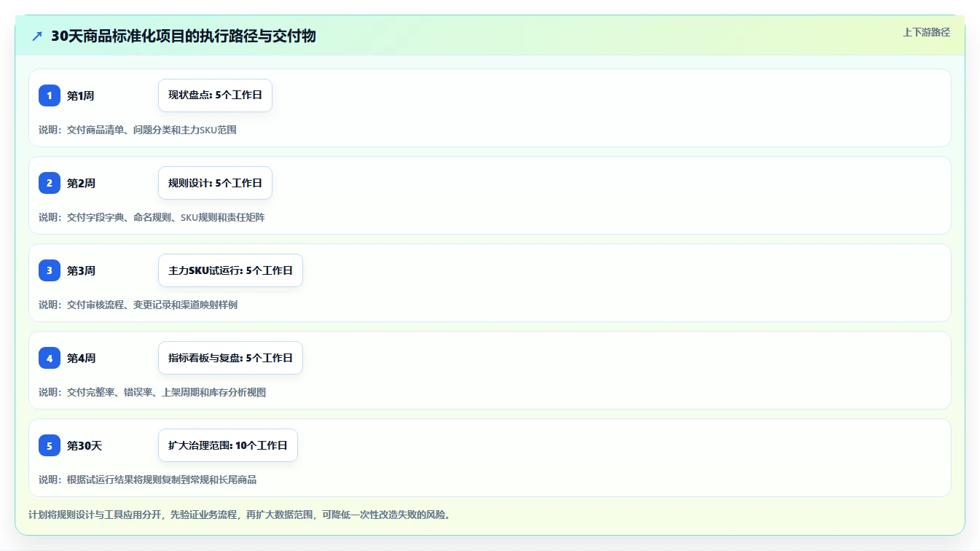
Task: Click the title 30天商品标准化项目的执行路径与交付物
Action: [x=184, y=36]
